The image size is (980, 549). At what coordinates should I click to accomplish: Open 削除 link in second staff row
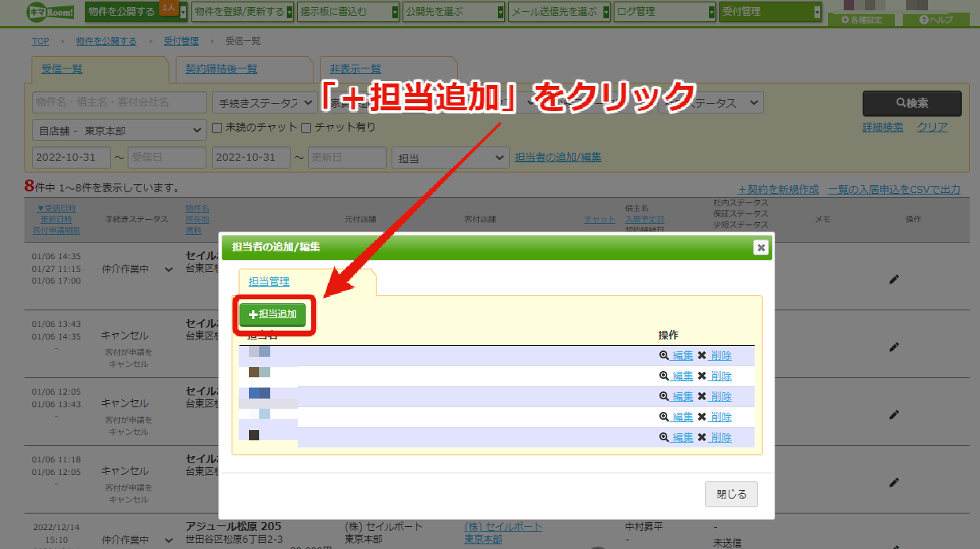pyautogui.click(x=721, y=377)
